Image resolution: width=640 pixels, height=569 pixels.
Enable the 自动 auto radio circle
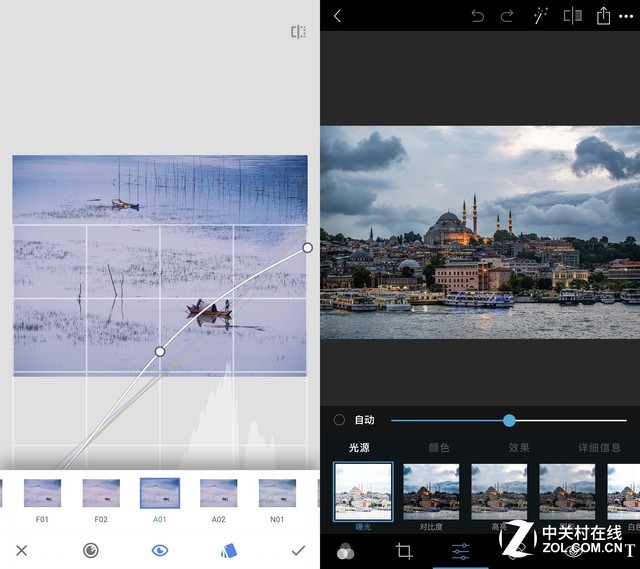(339, 420)
